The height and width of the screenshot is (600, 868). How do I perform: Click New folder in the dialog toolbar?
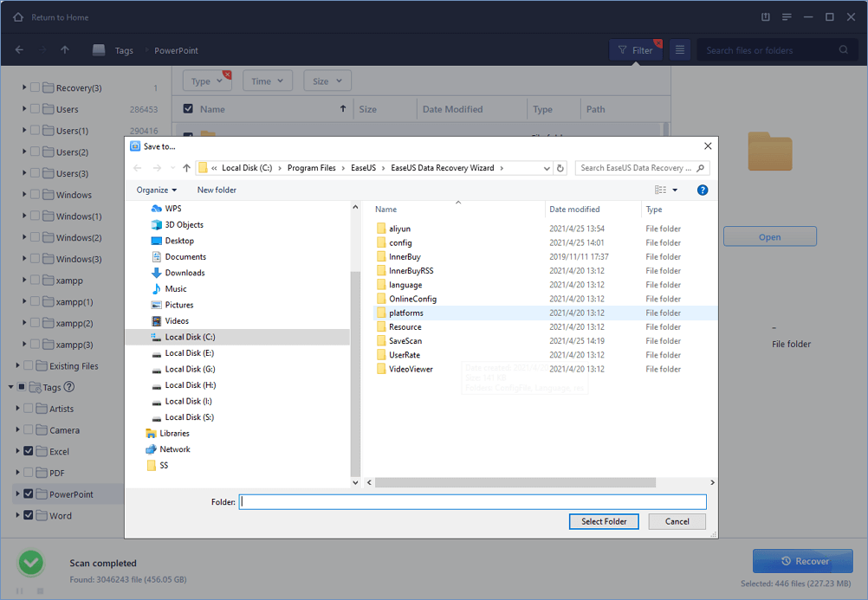tap(217, 190)
